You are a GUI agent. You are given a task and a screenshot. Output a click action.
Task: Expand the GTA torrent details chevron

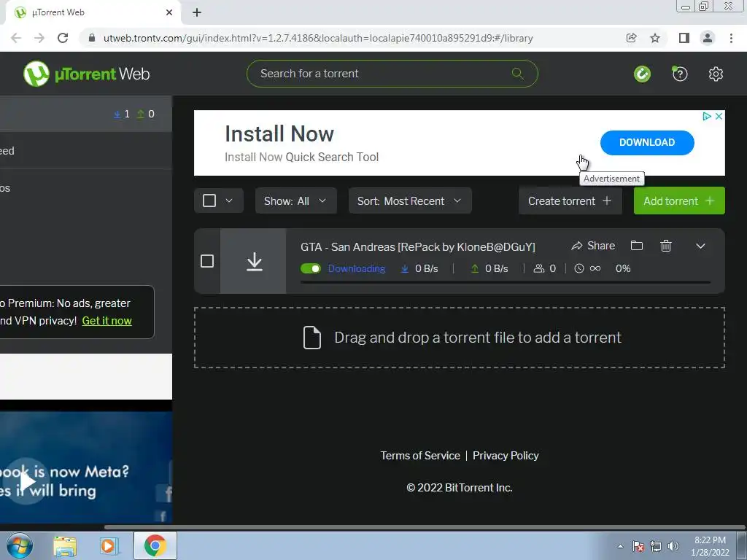[700, 246]
